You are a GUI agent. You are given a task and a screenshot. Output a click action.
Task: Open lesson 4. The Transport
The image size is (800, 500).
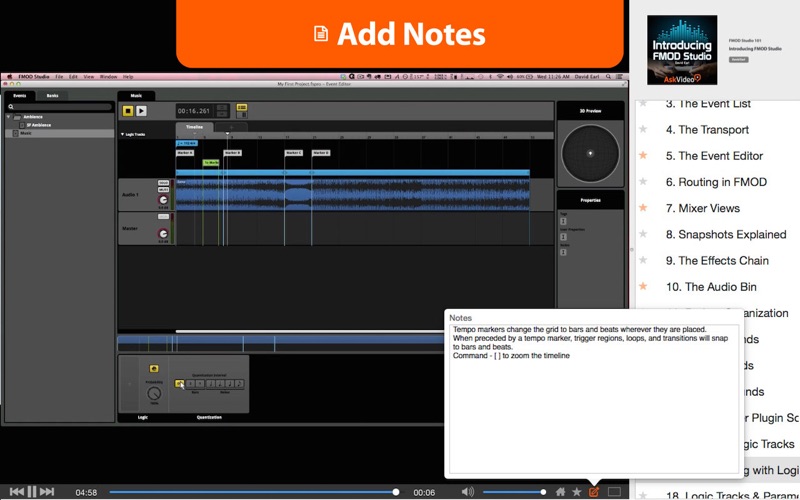pos(707,130)
